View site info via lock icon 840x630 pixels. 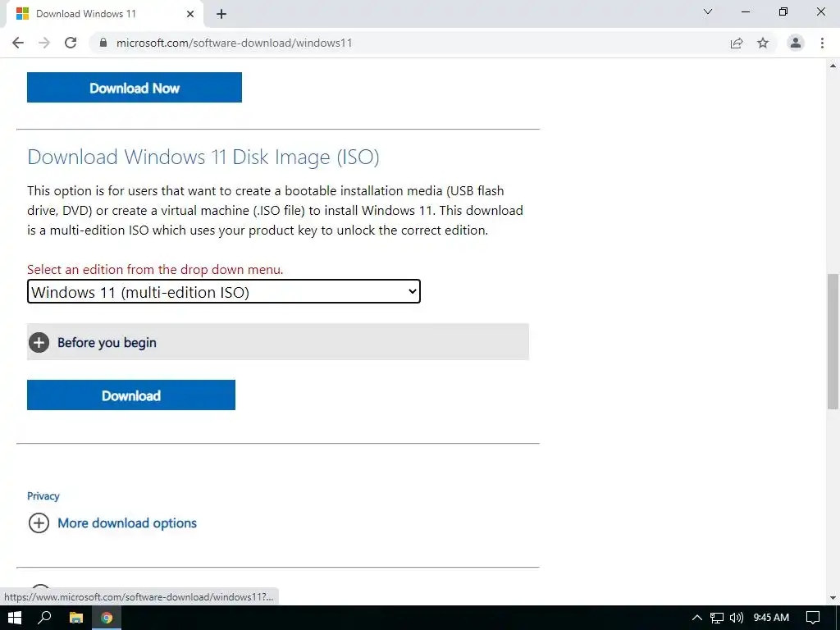(x=103, y=43)
